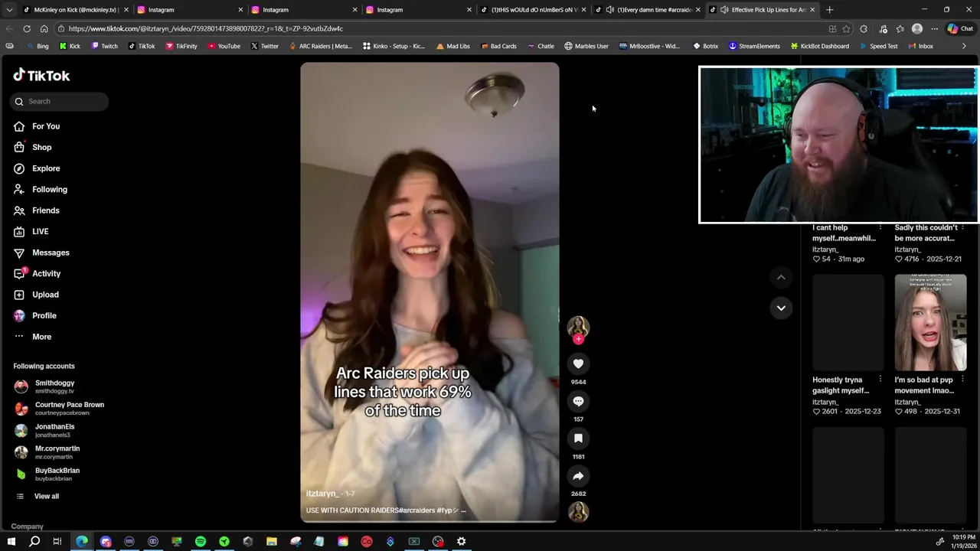Image resolution: width=980 pixels, height=551 pixels.
Task: Open the spinning sound disc avatar
Action: click(x=578, y=512)
